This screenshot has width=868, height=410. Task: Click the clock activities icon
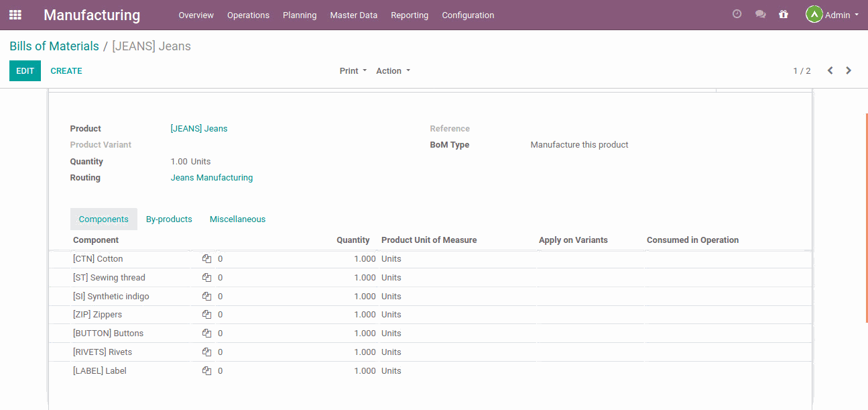(x=737, y=14)
